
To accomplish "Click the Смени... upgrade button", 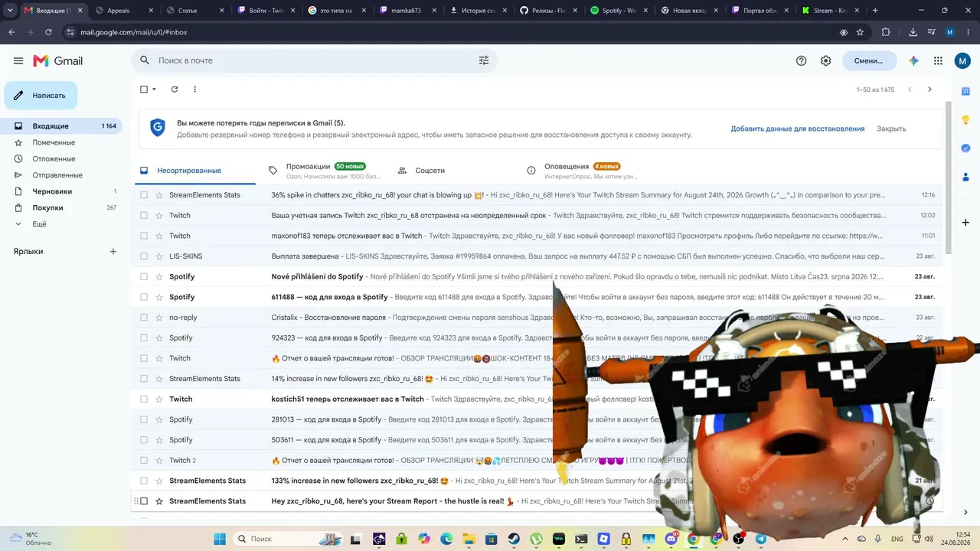I will (x=870, y=60).
